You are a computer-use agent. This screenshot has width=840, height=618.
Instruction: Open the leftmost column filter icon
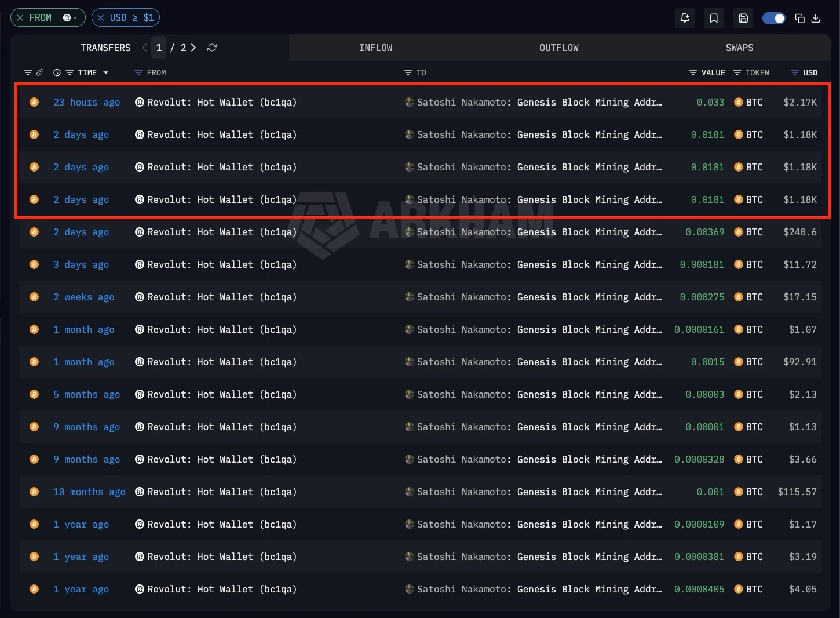[27, 72]
